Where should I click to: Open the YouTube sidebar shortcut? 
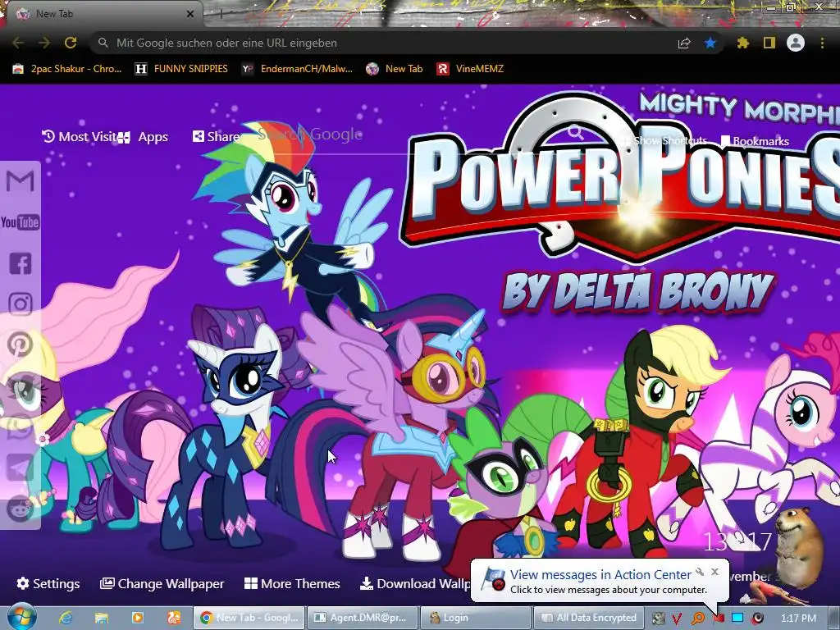(x=21, y=222)
